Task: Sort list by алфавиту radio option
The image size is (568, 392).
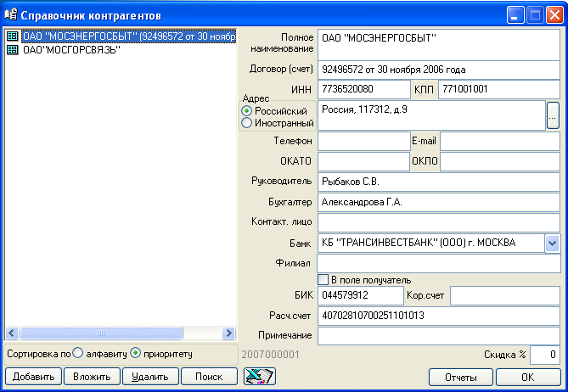Action: pos(77,353)
